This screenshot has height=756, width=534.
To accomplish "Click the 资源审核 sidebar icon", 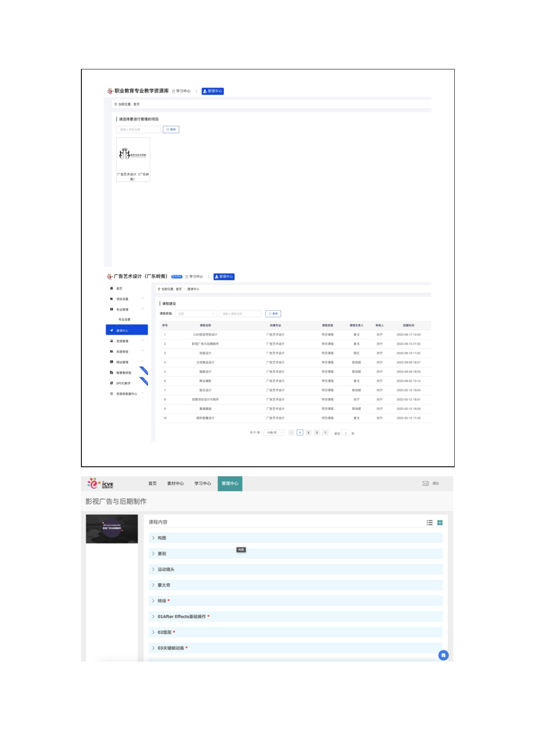I will pos(112,351).
